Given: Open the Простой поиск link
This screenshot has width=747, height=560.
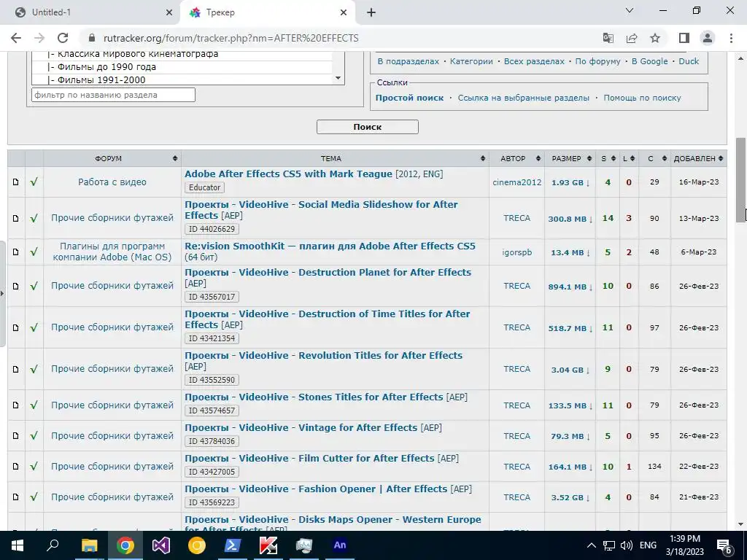Looking at the screenshot, I should (x=409, y=98).
